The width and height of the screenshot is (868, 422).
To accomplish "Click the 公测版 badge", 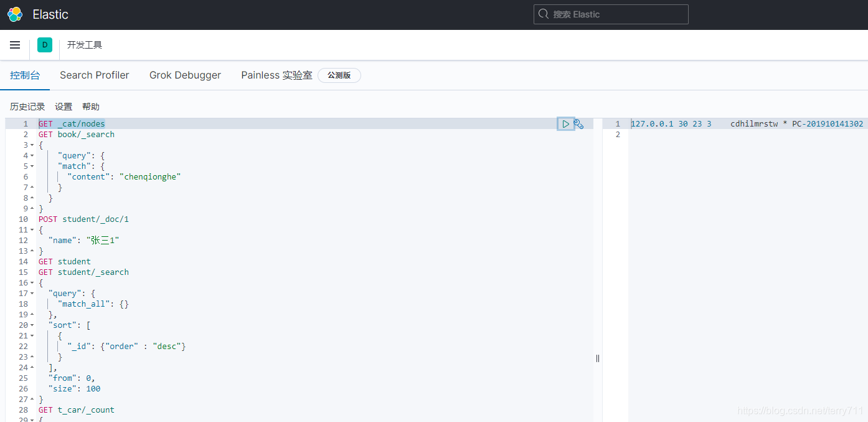I will pyautogui.click(x=339, y=75).
